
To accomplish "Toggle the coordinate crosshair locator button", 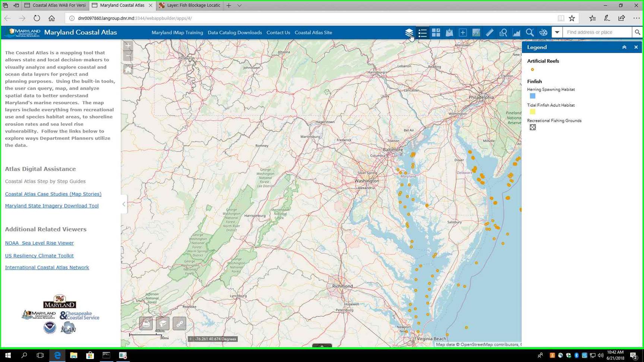I will click(x=191, y=339).
